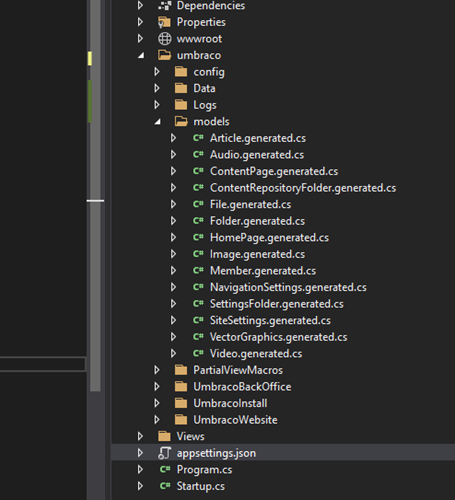This screenshot has height=500, width=455.
Task: Select the UmbracoInstall folder label
Action: tap(230, 403)
